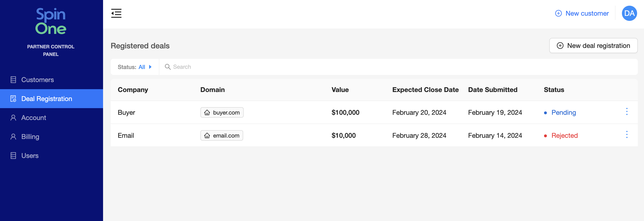644x221 pixels.
Task: Focus the deals Search field
Action: point(300,67)
